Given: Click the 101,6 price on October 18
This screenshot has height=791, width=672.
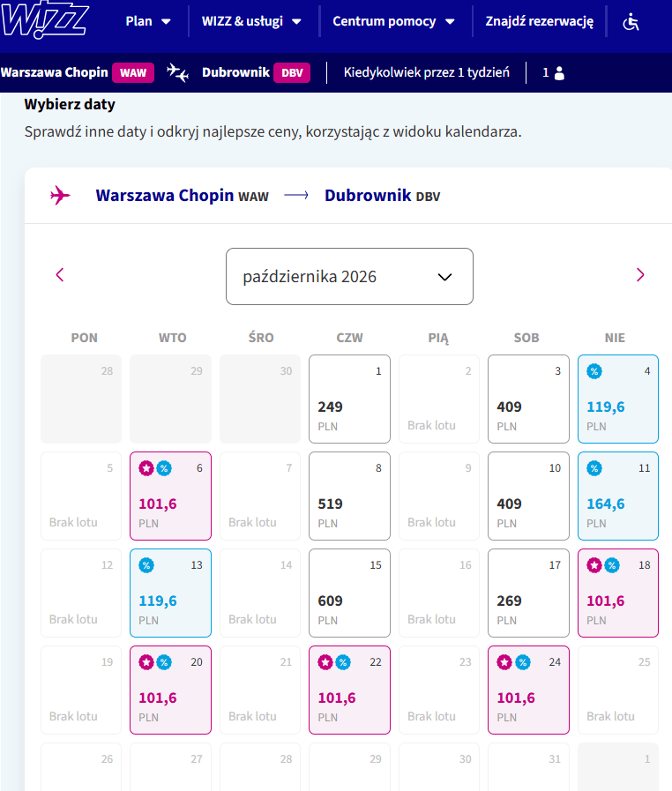Looking at the screenshot, I should [605, 601].
